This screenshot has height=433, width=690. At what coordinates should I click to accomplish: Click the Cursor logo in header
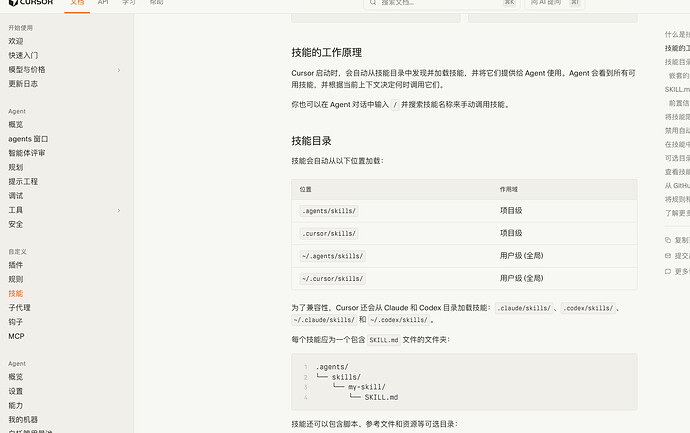click(31, 3)
